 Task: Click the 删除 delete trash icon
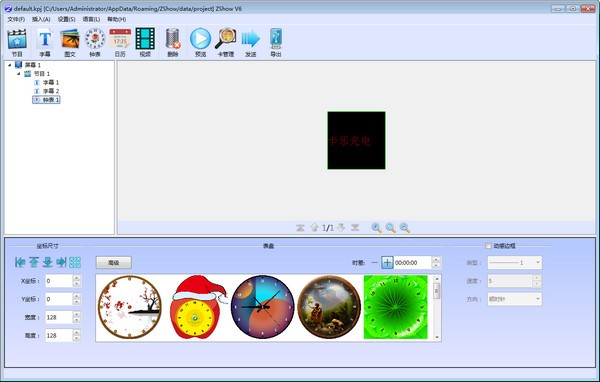[173, 42]
